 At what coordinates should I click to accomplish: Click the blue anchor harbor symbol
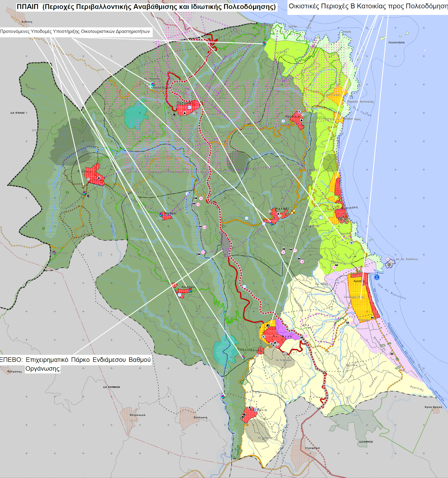click(377, 278)
